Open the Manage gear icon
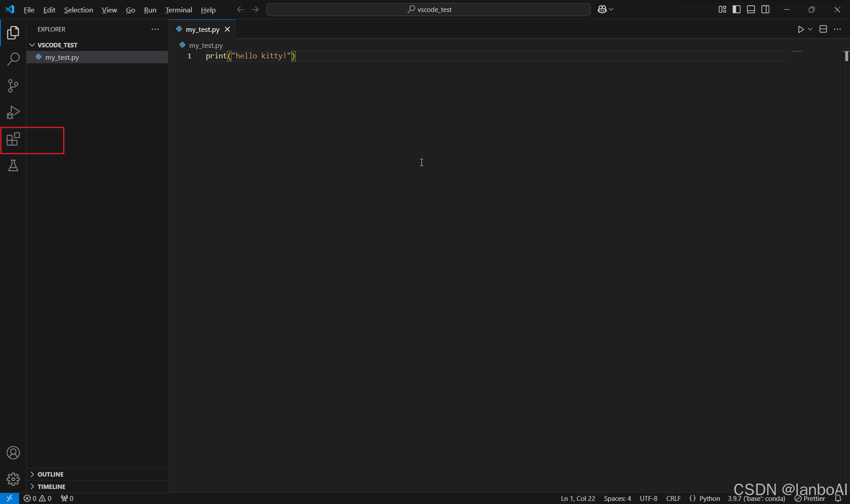Screen dimensions: 850x504 (13, 479)
